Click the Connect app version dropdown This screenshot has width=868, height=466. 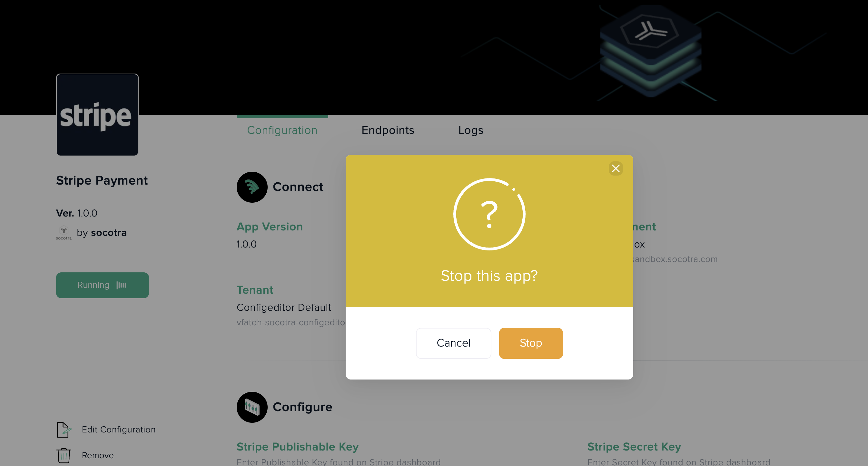247,244
